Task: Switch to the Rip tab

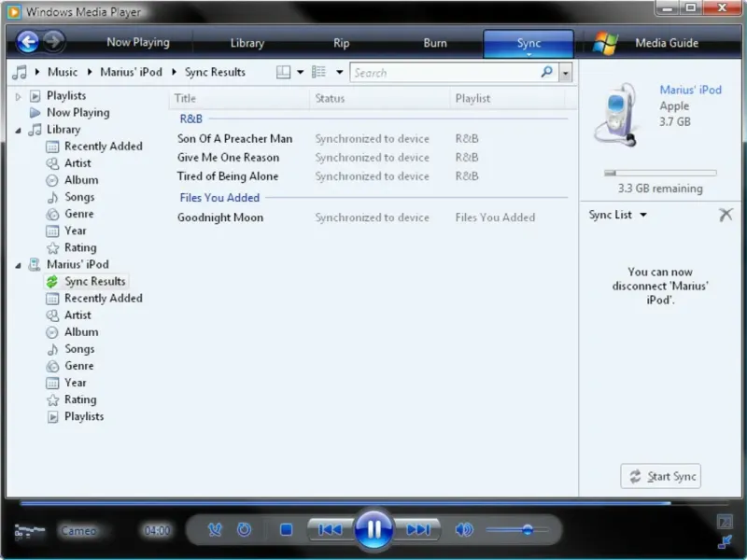Action: pyautogui.click(x=341, y=43)
